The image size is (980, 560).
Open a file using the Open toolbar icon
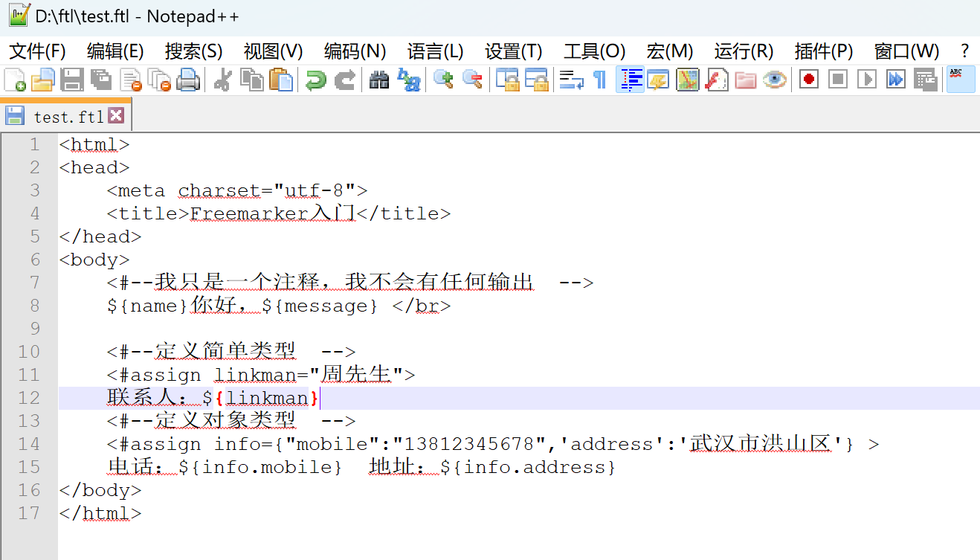[x=42, y=79]
